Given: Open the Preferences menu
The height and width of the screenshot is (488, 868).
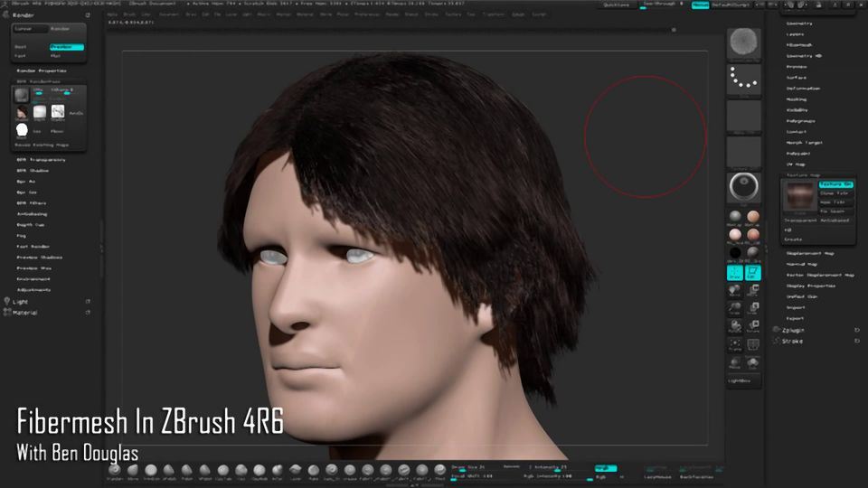Looking at the screenshot, I should coord(367,14).
